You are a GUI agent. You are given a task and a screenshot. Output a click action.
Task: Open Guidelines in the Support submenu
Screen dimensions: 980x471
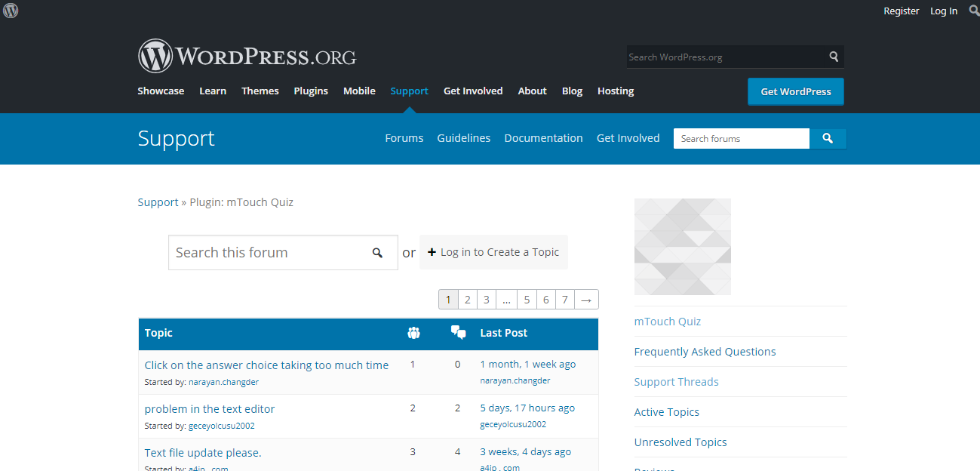click(464, 138)
